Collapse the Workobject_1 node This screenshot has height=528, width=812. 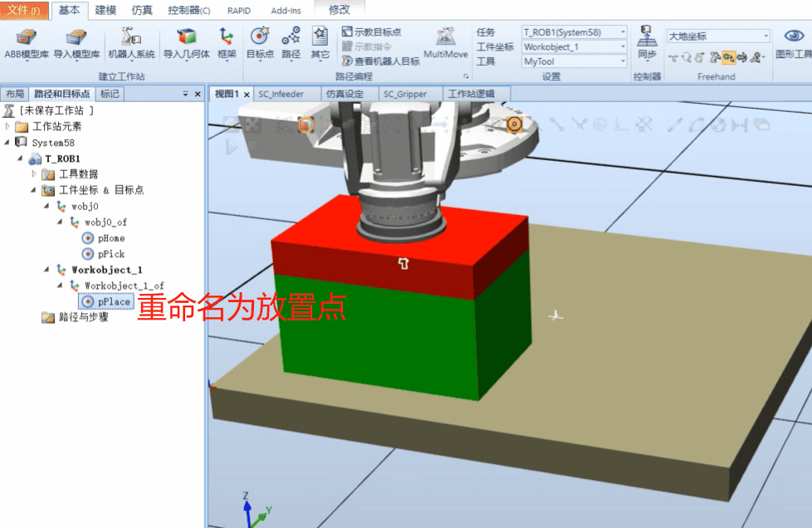pyautogui.click(x=46, y=270)
